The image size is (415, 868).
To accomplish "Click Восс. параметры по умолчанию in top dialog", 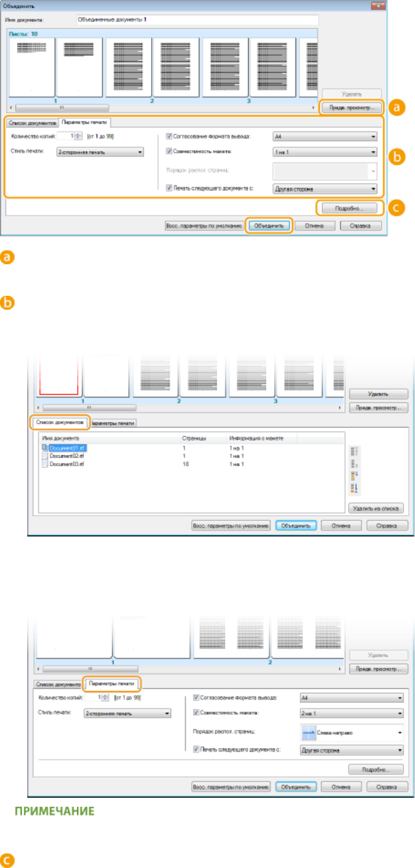I will pyautogui.click(x=204, y=226).
